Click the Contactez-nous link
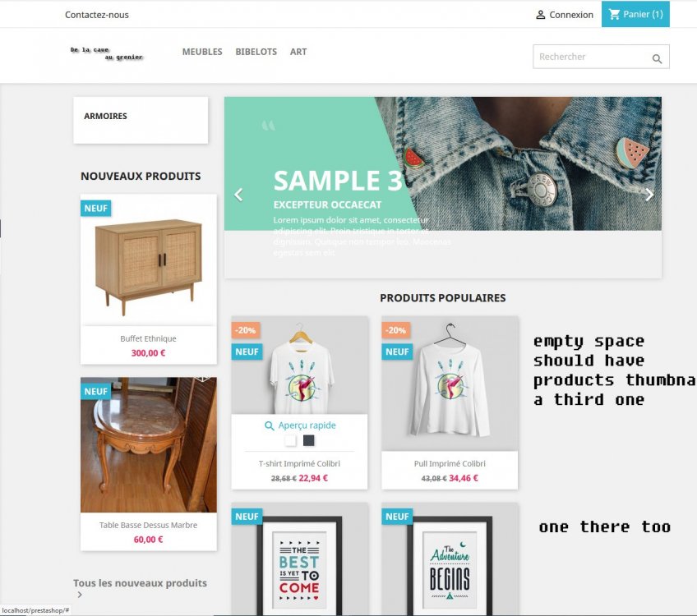Viewport: 697px width, 616px height. [97, 15]
